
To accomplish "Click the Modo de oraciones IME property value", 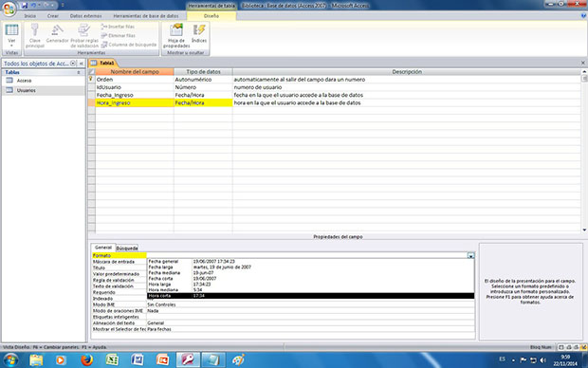I will pos(310,311).
